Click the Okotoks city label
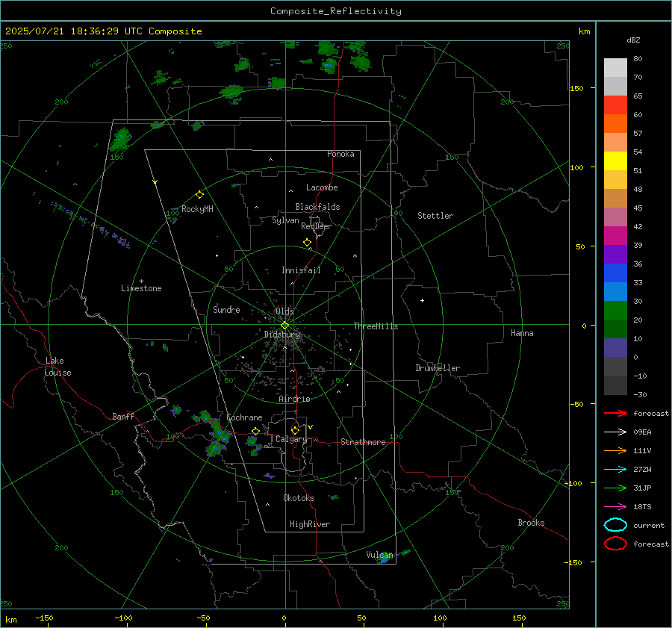 pos(299,497)
